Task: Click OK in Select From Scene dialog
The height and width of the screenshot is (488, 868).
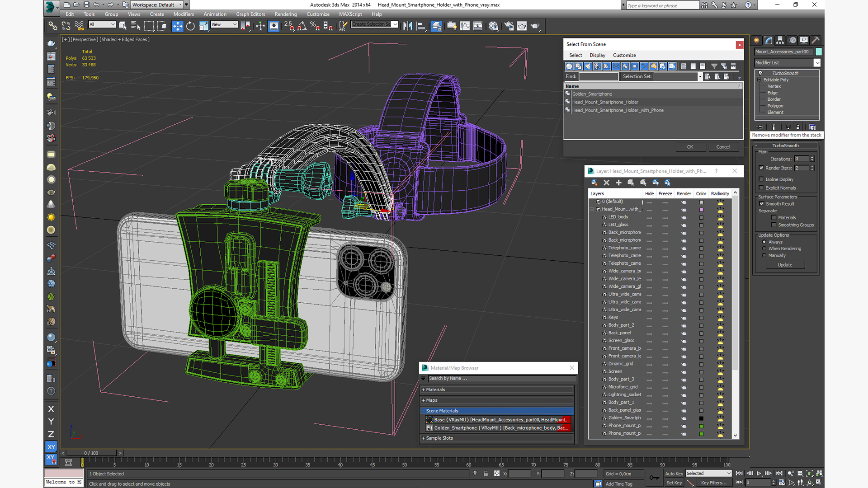Action: (x=690, y=147)
